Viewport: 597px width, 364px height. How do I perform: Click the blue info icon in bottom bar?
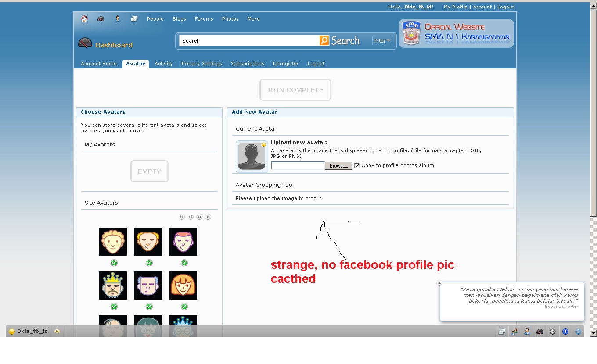pyautogui.click(x=565, y=332)
